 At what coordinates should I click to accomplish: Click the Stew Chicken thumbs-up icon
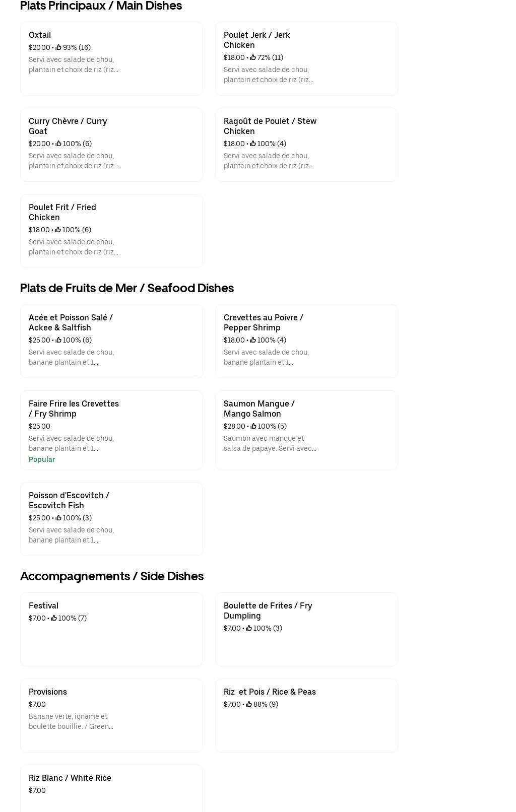click(253, 144)
